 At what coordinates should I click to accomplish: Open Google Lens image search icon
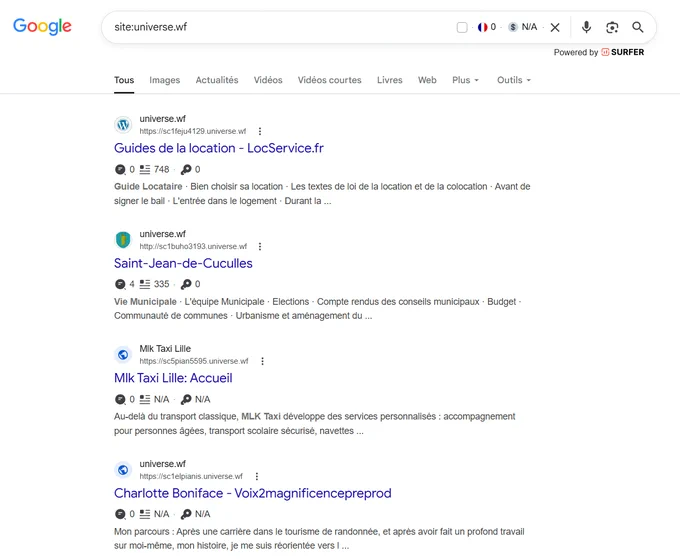pos(612,27)
